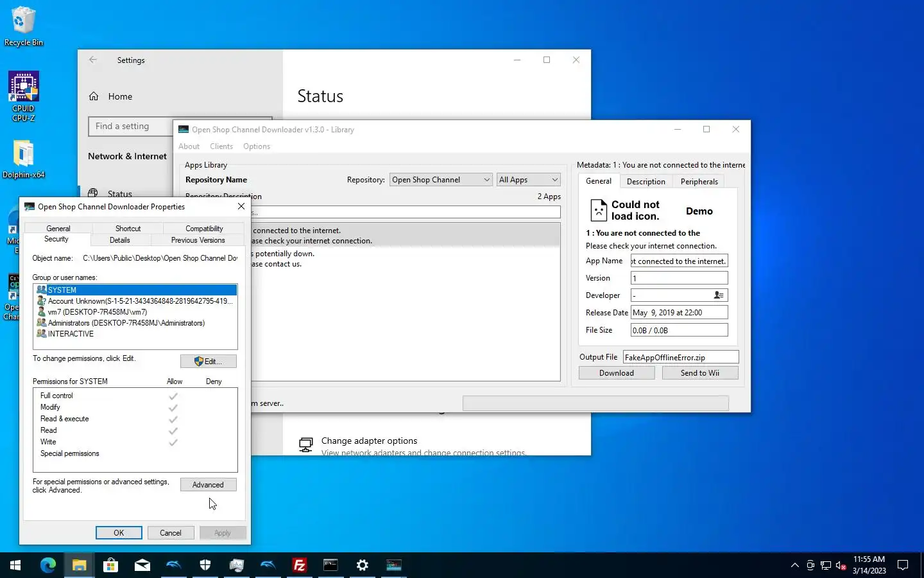The height and width of the screenshot is (578, 924).
Task: Open the notification center icon
Action: [903, 565]
